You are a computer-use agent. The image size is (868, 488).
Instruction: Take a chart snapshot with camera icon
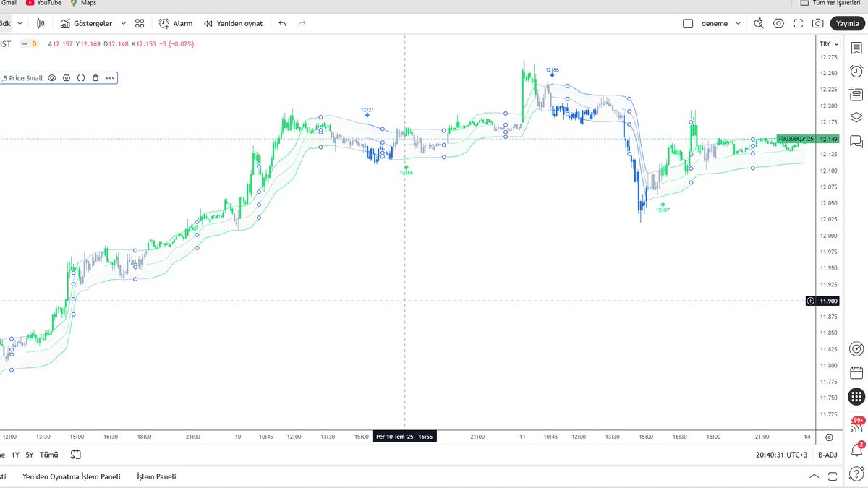pyautogui.click(x=817, y=23)
